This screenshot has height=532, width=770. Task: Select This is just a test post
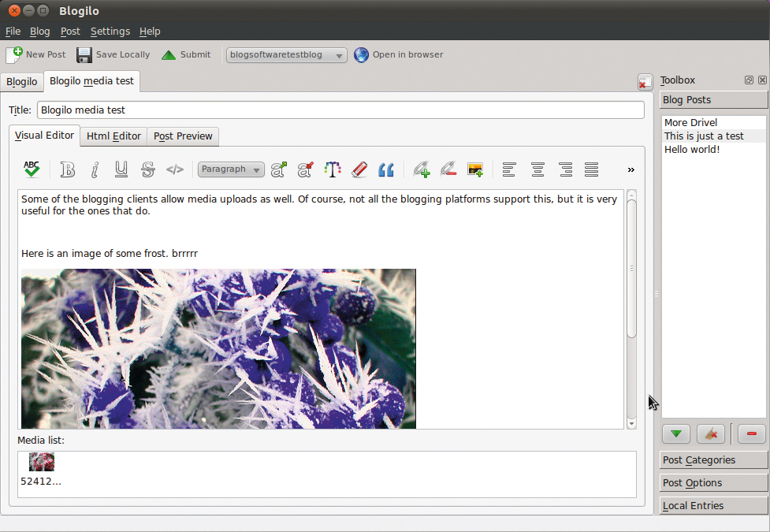pyautogui.click(x=713, y=136)
